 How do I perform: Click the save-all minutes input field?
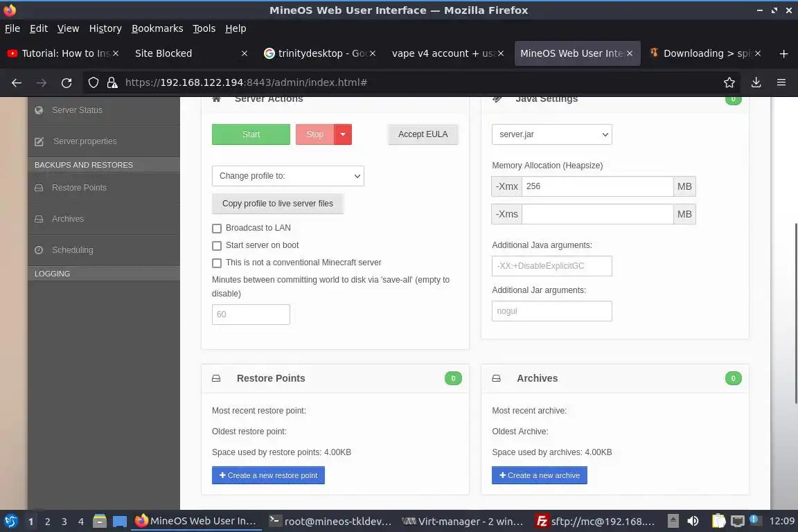tap(251, 314)
